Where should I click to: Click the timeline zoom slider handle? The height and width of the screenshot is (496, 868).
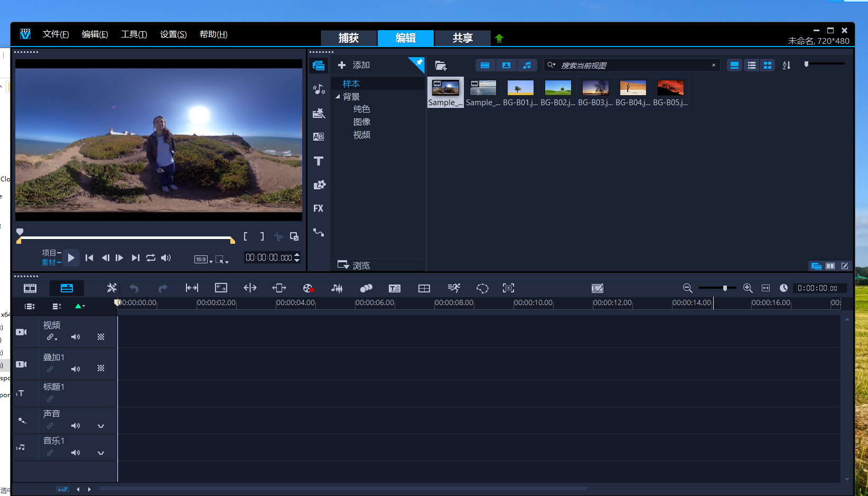point(725,288)
